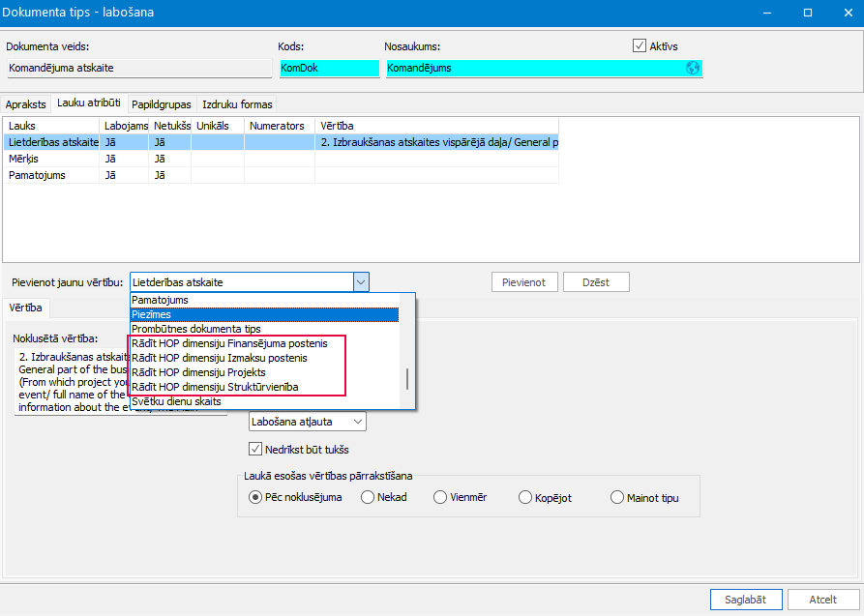Choose Pamatojums in the dropdown list
864x616 pixels.
264,301
